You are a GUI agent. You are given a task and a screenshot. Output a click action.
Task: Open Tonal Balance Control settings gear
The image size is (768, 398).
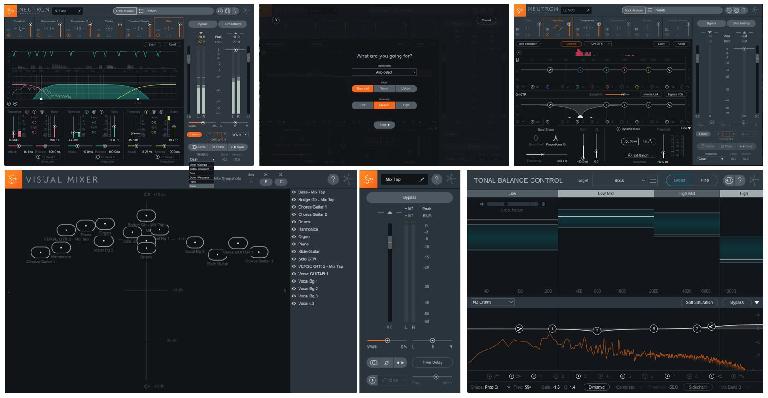[x=729, y=181]
